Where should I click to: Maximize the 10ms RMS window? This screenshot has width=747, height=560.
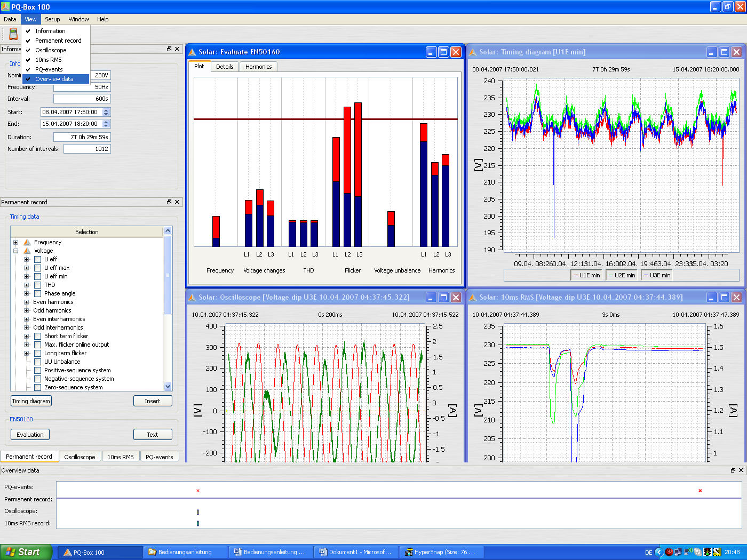click(x=724, y=297)
